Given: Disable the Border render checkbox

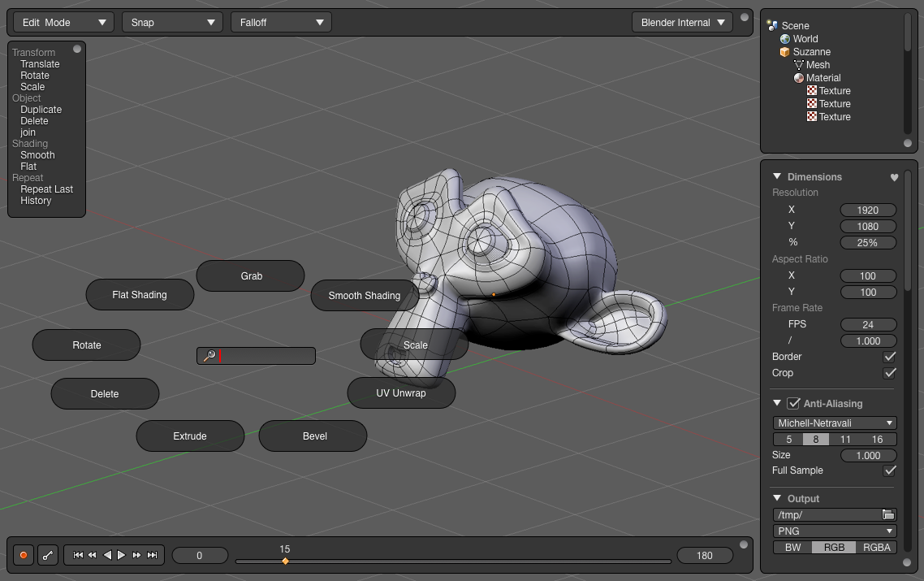Looking at the screenshot, I should pyautogui.click(x=889, y=356).
